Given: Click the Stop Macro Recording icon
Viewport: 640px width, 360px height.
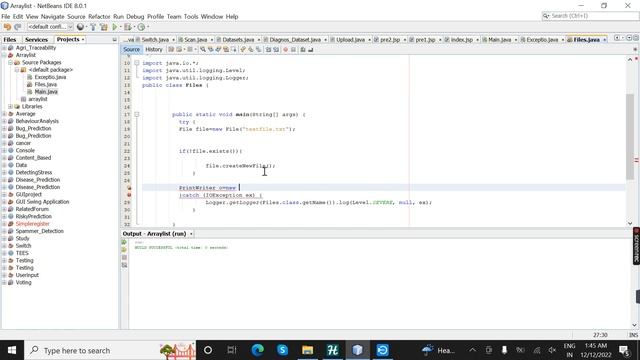Looking at the screenshot, I should coord(293,49).
